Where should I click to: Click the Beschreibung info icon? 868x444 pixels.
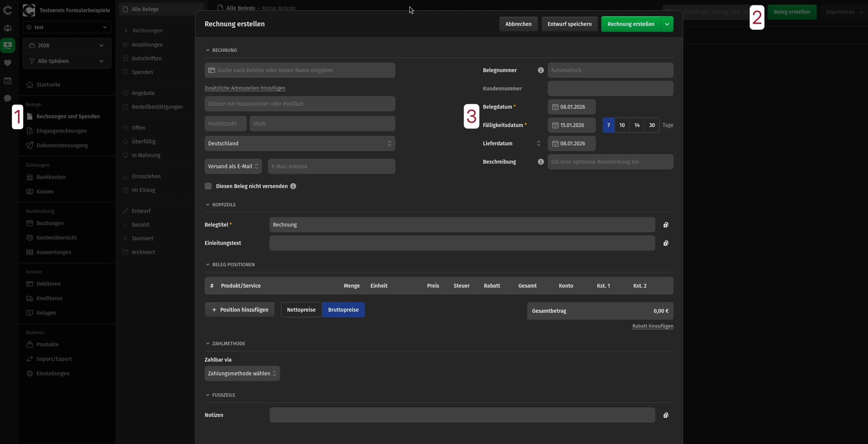pos(541,162)
